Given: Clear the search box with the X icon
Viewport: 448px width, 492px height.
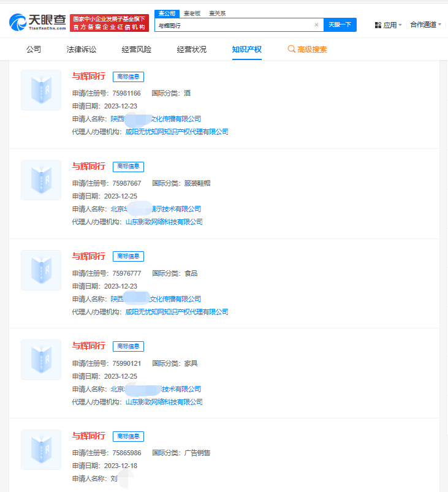Looking at the screenshot, I should [x=316, y=25].
